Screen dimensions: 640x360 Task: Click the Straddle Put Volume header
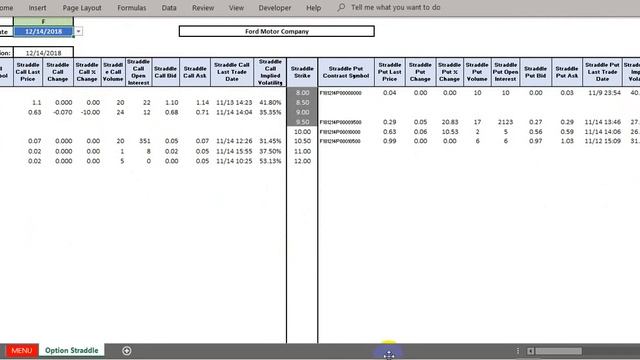point(477,72)
